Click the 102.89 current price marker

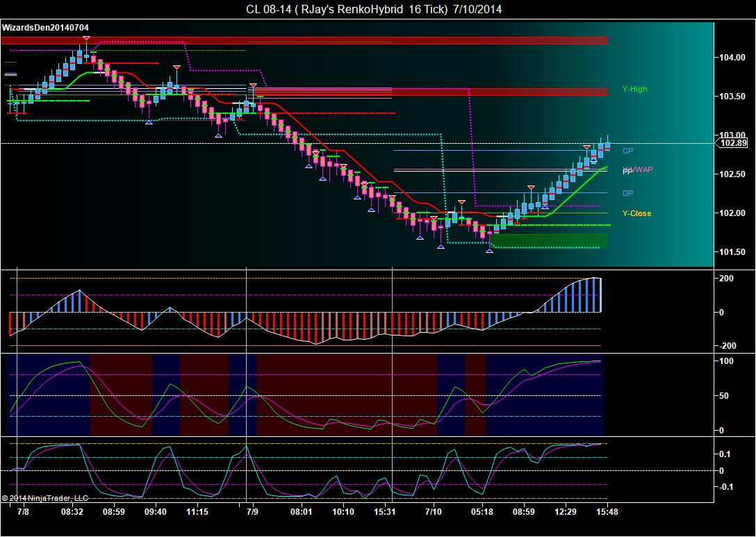coord(733,142)
